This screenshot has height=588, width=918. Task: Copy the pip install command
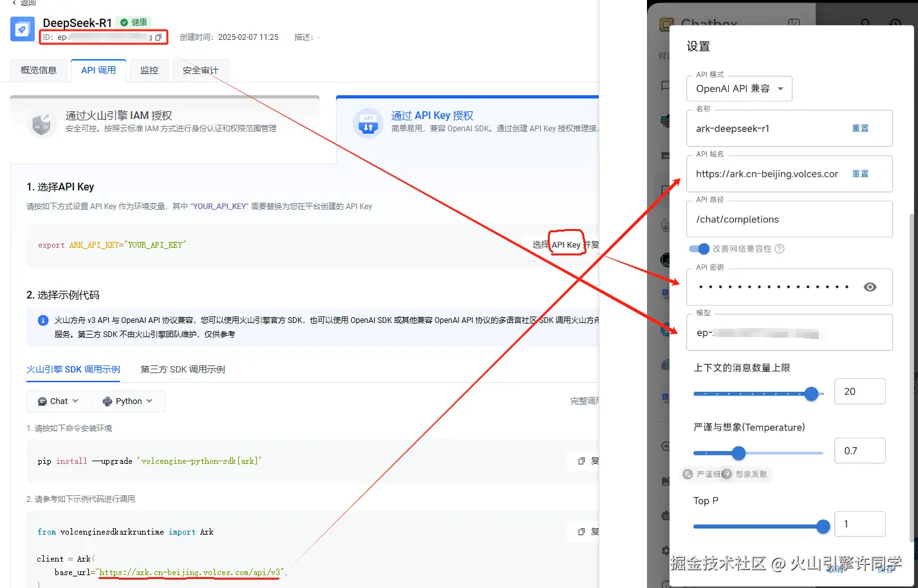coord(581,461)
